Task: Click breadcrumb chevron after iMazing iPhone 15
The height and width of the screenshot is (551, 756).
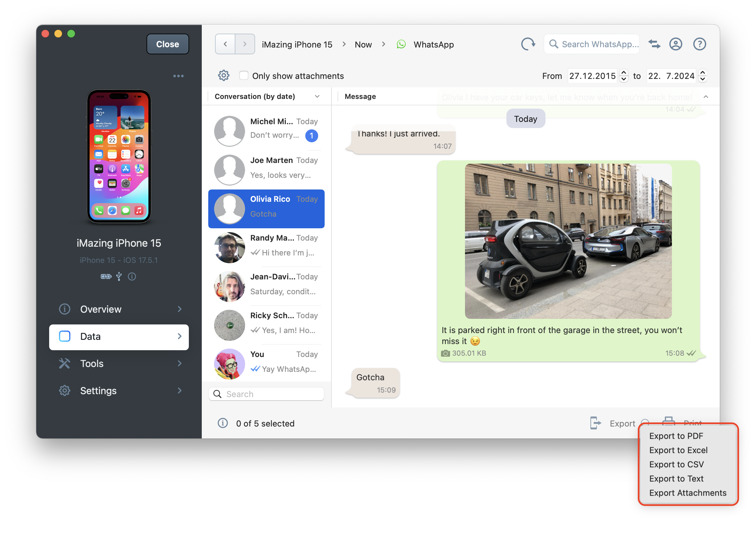Action: tap(344, 44)
